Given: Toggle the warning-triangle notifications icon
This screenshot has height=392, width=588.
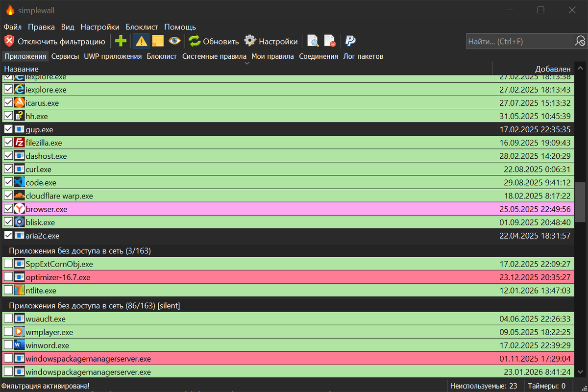Looking at the screenshot, I should [142, 41].
